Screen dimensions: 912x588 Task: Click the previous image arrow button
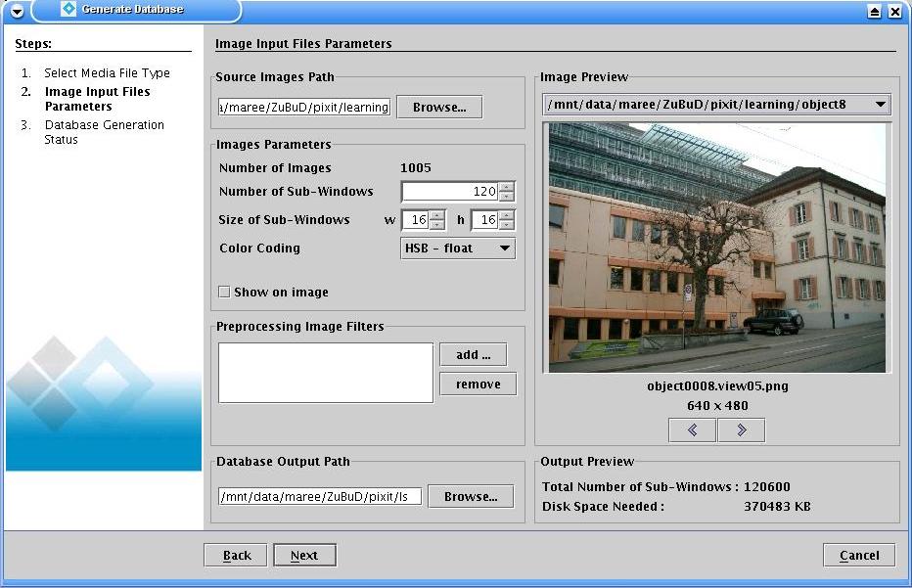tap(693, 430)
